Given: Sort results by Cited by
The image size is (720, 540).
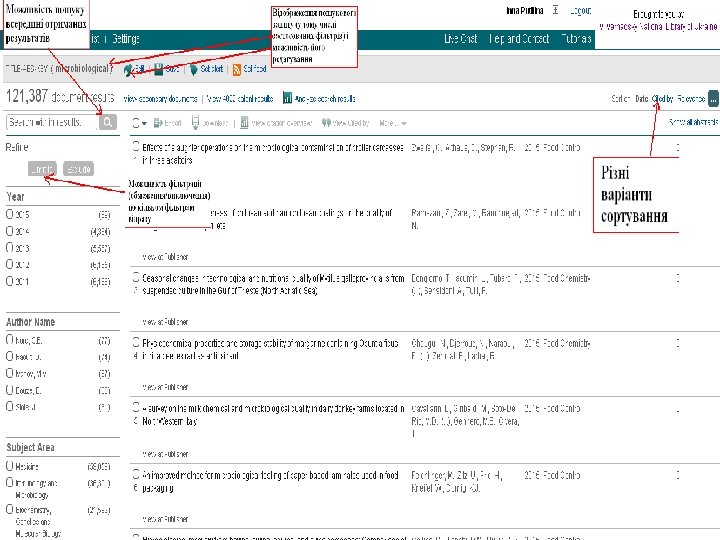Looking at the screenshot, I should (x=662, y=99).
